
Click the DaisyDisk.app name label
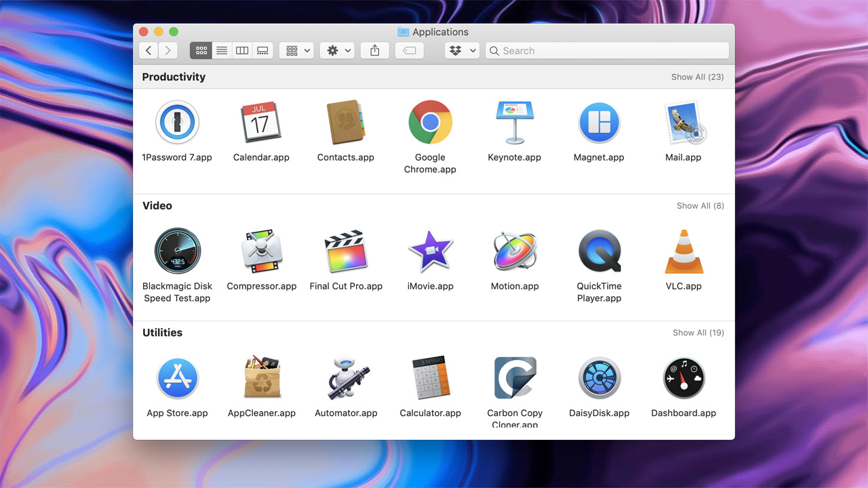pyautogui.click(x=599, y=413)
